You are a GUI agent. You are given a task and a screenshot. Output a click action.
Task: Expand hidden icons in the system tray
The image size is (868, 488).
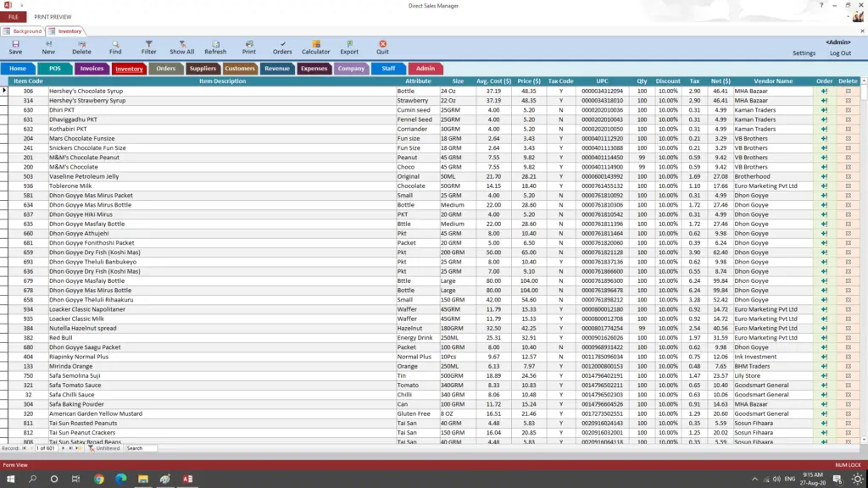coord(754,479)
